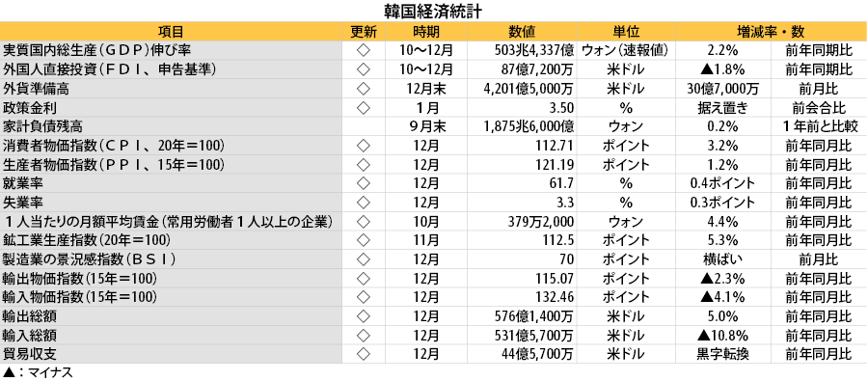
Task: Click the diamond icon in 就業率 row
Action: click(364, 183)
